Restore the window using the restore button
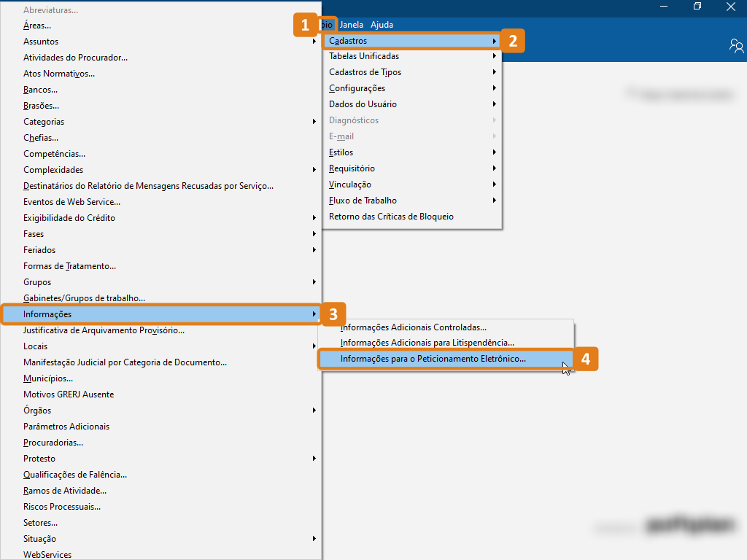The image size is (747, 560). pyautogui.click(x=697, y=7)
